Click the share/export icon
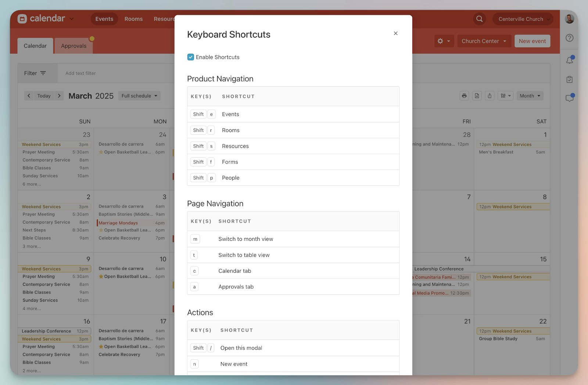 pyautogui.click(x=490, y=96)
